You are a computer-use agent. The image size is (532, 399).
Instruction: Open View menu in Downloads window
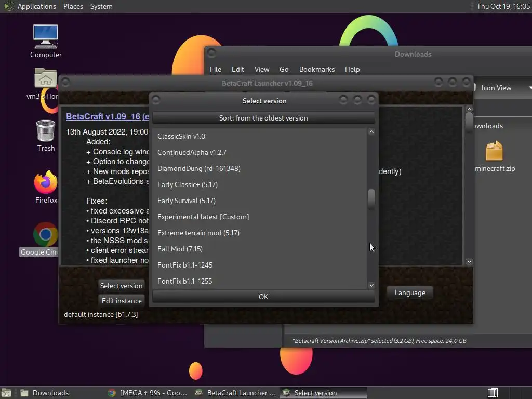(x=262, y=69)
